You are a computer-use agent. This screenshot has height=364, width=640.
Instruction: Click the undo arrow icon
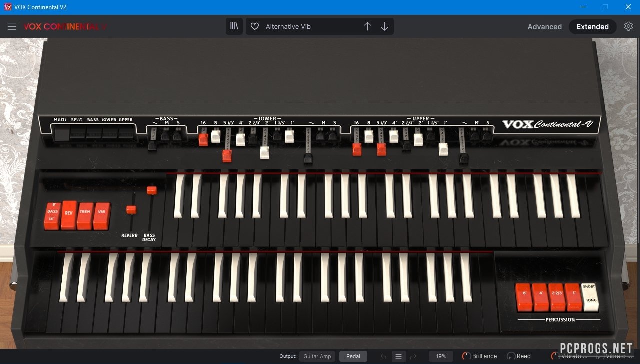[x=383, y=356]
